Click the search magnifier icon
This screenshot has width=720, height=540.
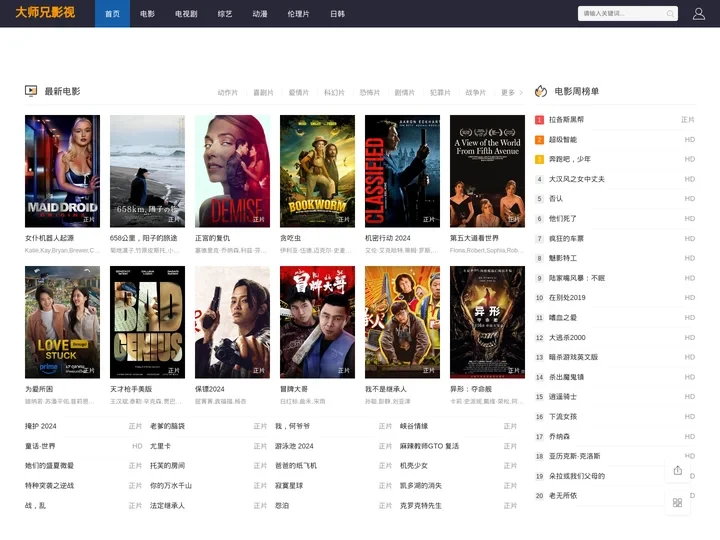(670, 14)
